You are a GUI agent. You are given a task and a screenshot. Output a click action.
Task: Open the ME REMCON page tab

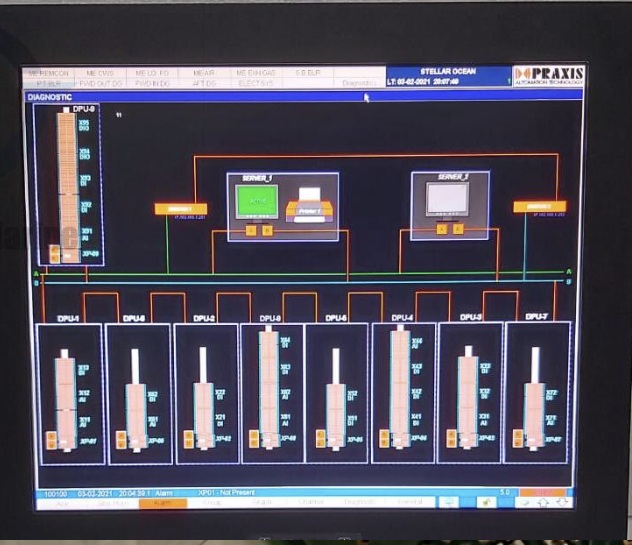(48, 73)
